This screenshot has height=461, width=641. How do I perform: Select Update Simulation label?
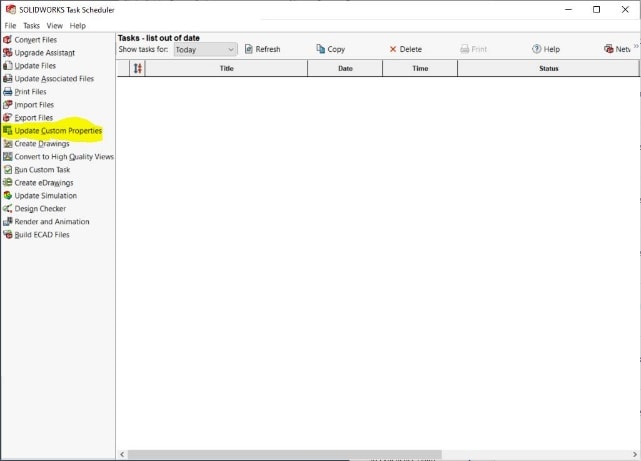point(45,196)
